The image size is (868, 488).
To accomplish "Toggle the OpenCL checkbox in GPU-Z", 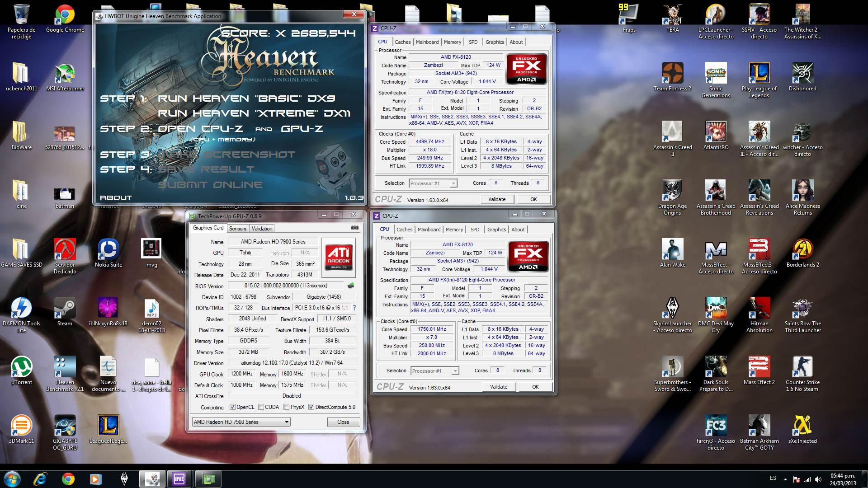I will (232, 407).
